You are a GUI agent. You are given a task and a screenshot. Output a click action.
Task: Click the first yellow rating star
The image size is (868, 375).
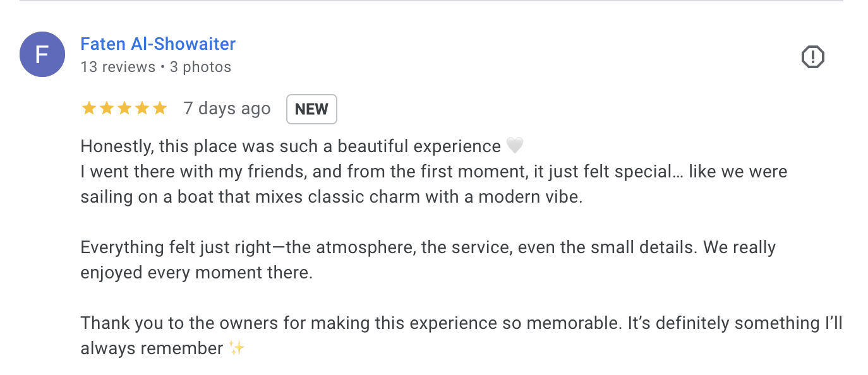pos(89,109)
